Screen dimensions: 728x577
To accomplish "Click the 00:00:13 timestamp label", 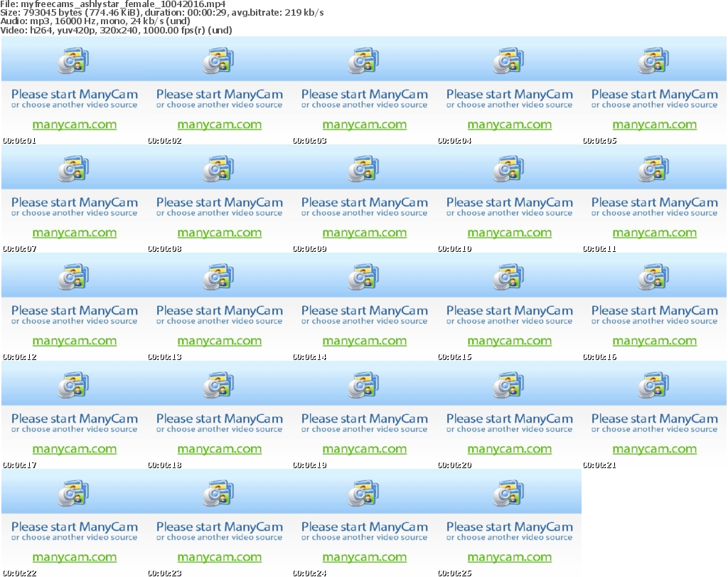I will [164, 357].
